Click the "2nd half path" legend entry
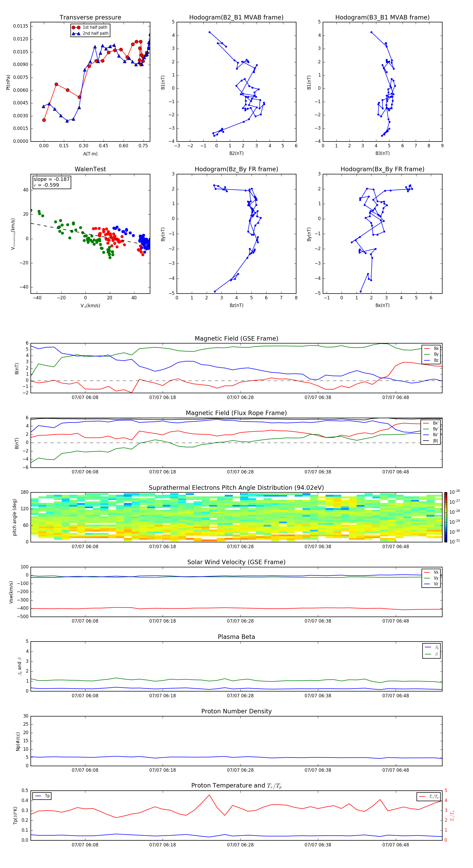This screenshot has height=868, width=473. pyautogui.click(x=90, y=33)
